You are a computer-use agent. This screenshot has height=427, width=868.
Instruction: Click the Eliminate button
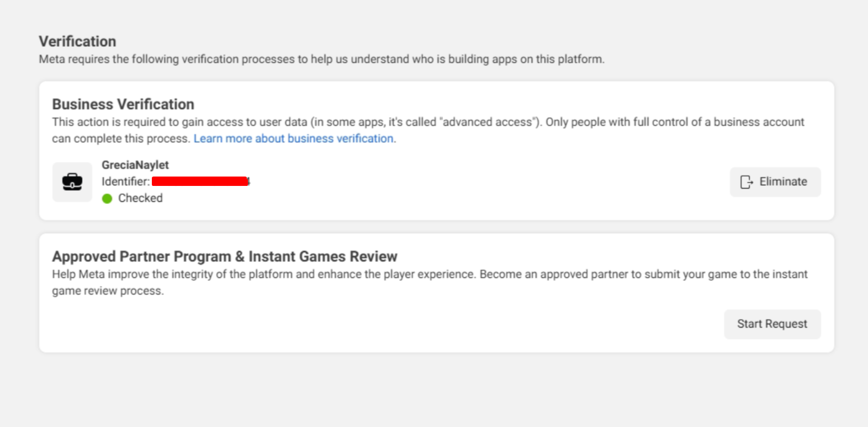click(775, 182)
